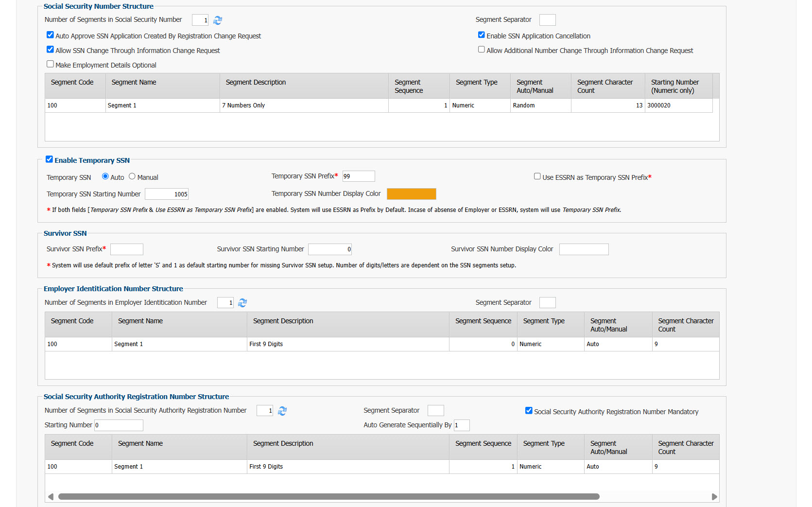
Task: Focus Temporary SSN Starting Number field
Action: (167, 194)
